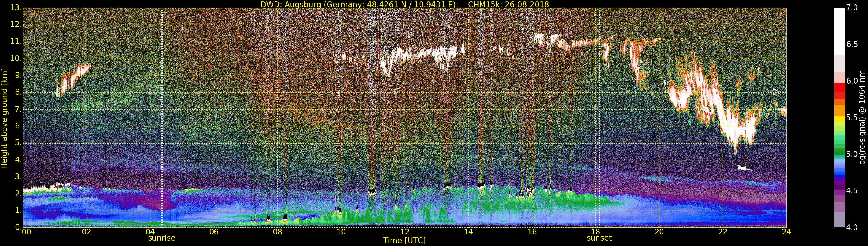Click the 'Height above ground [km]' axis label
This screenshot has height=246, width=868.
pos(4,118)
